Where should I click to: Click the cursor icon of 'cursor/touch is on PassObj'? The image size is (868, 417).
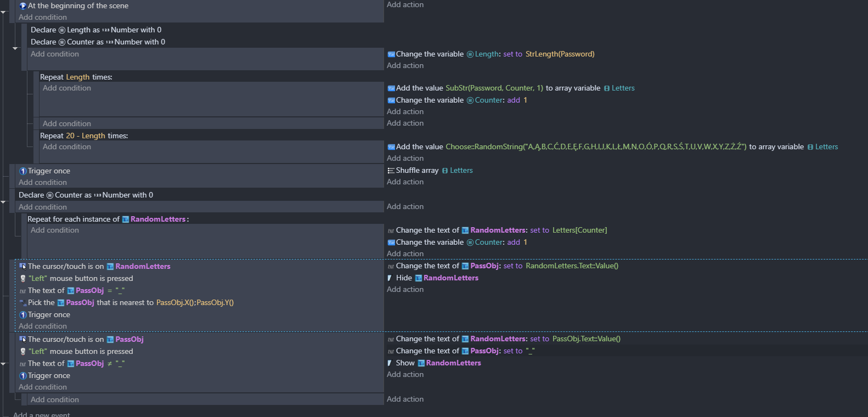tap(22, 340)
